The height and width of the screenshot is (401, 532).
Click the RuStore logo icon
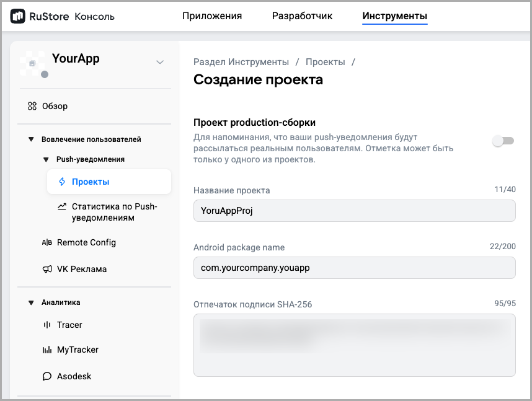[x=18, y=16]
